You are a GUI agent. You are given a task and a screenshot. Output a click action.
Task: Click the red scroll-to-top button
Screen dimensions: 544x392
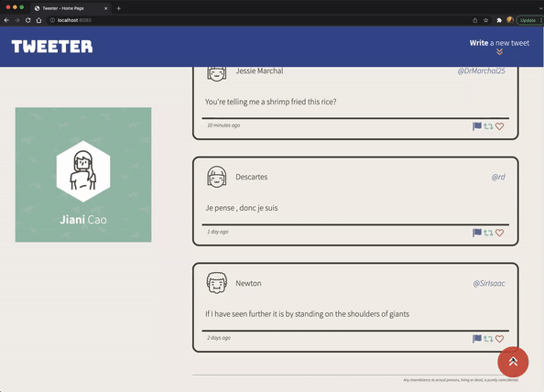pos(513,362)
